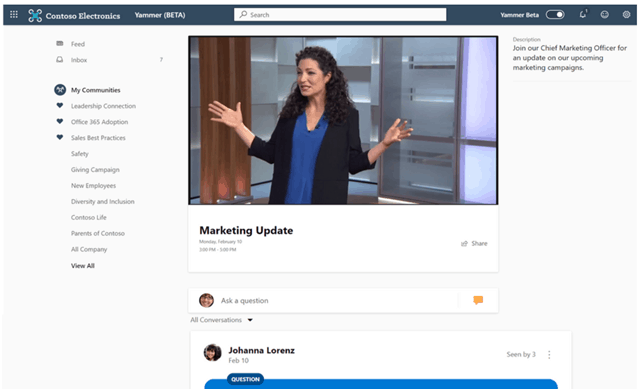Open the Office 365 Adoption community
This screenshot has height=389, width=640.
pyautogui.click(x=99, y=122)
